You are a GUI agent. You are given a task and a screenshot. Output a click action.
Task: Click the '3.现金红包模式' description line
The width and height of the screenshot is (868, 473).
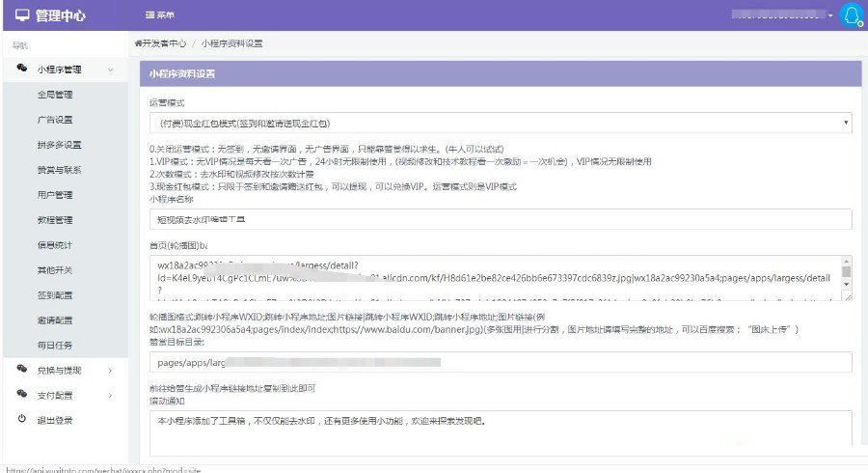(x=333, y=186)
